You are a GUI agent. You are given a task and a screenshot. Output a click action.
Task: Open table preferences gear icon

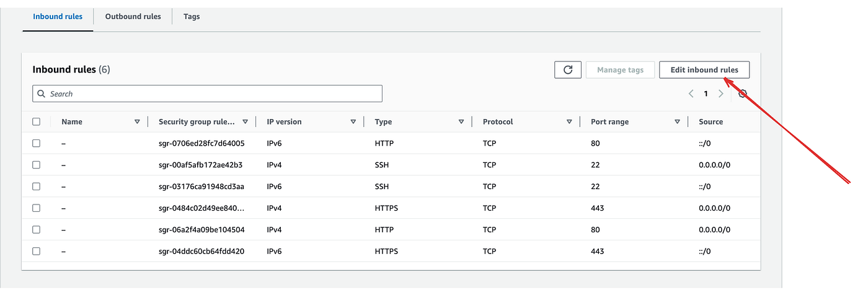point(743,94)
